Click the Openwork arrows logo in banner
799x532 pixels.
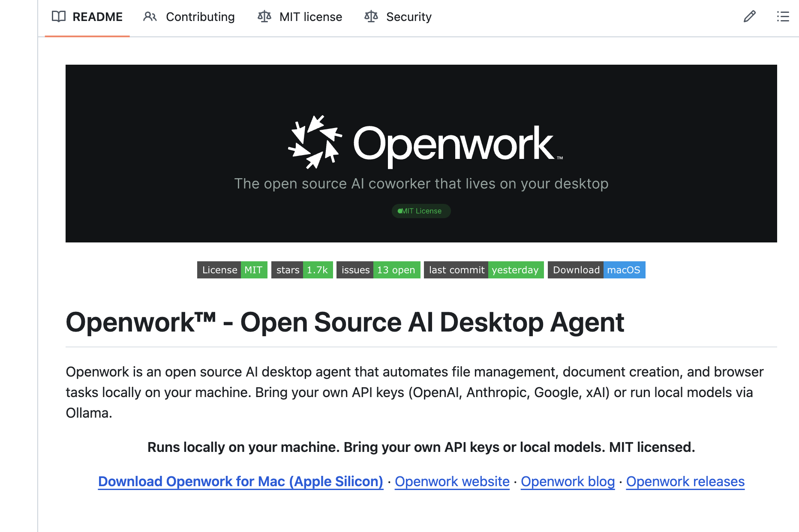click(315, 142)
